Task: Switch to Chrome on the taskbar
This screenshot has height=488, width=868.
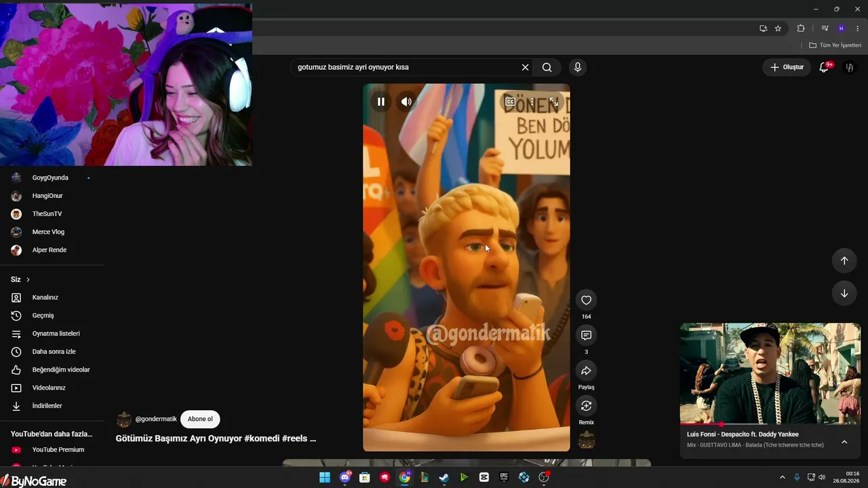Action: (x=405, y=478)
